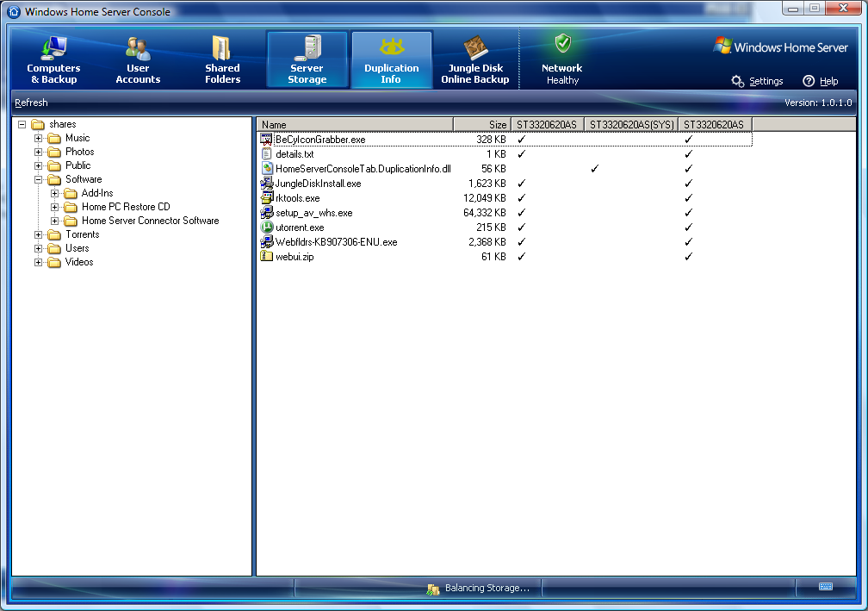Select Home Server Connector Software folder icon
Image resolution: width=868 pixels, height=611 pixels.
coord(71,221)
